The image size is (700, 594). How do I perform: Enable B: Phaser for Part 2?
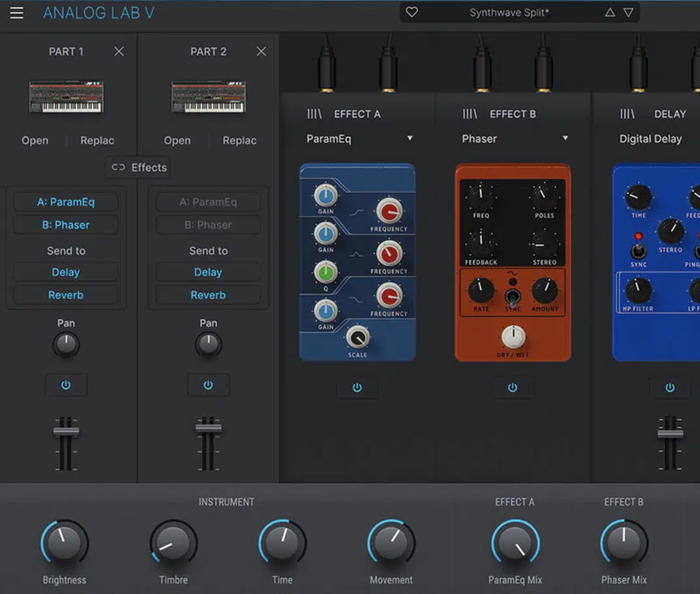(x=208, y=225)
